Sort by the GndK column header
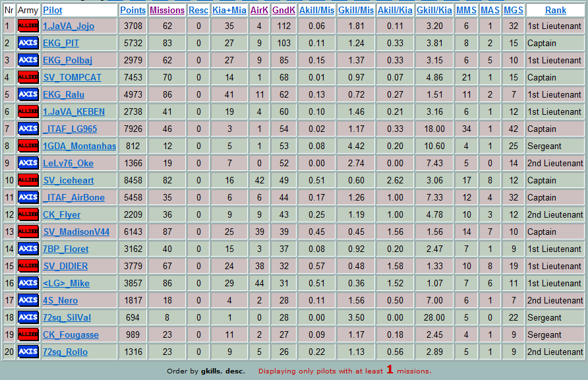 tap(284, 10)
